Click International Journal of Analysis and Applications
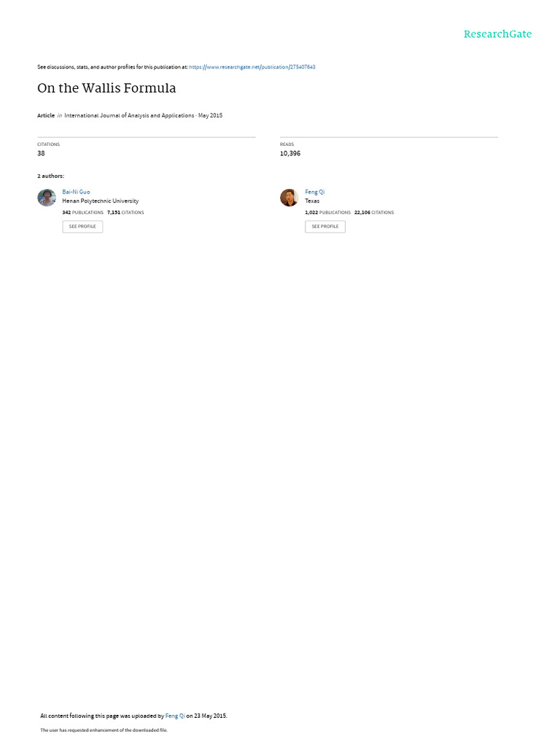This screenshot has height=747, width=560. [129, 115]
